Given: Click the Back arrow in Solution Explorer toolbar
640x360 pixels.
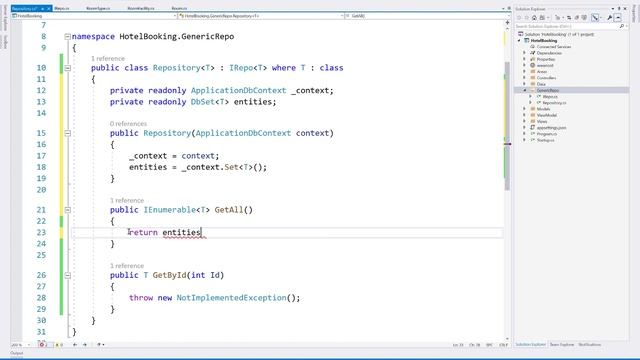Looking at the screenshot, I should (519, 18).
